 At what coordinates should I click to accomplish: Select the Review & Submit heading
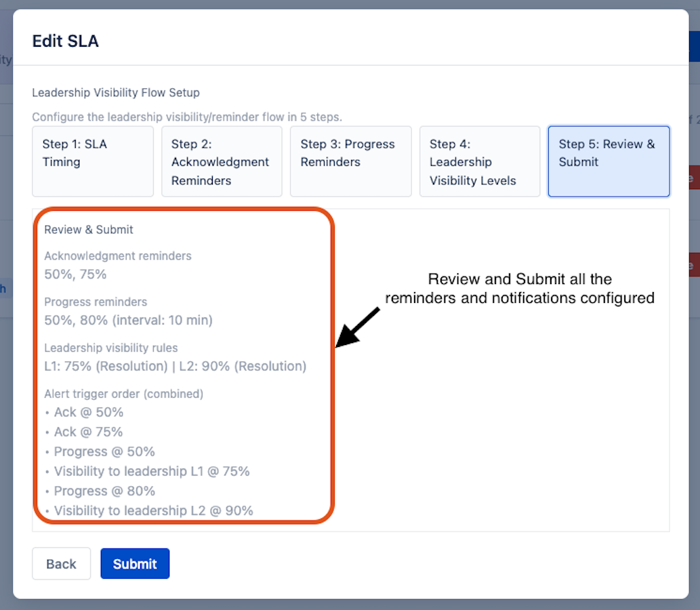(88, 230)
